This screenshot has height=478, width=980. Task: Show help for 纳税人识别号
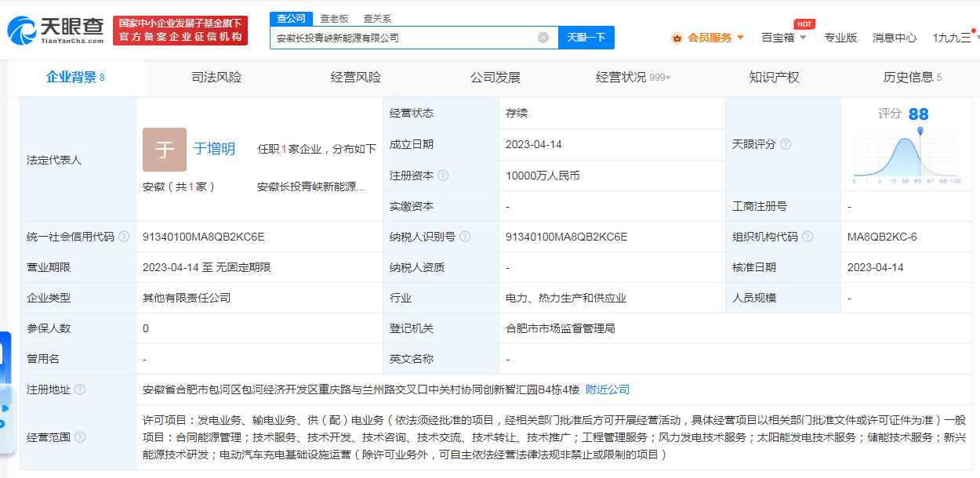(465, 237)
